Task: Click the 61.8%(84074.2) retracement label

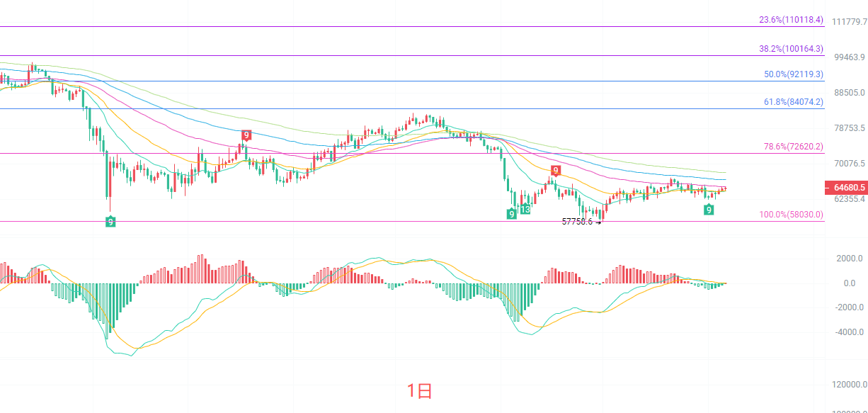Action: coord(794,102)
